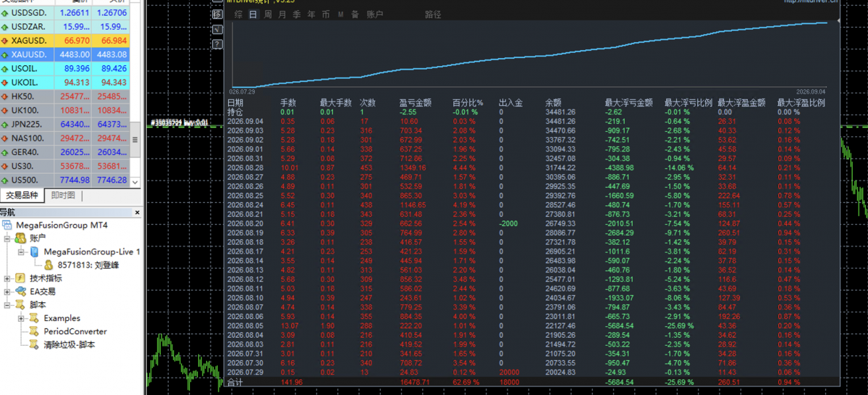Click the market watch scrollbar thumb
This screenshot has width=868, height=395.
point(135,140)
